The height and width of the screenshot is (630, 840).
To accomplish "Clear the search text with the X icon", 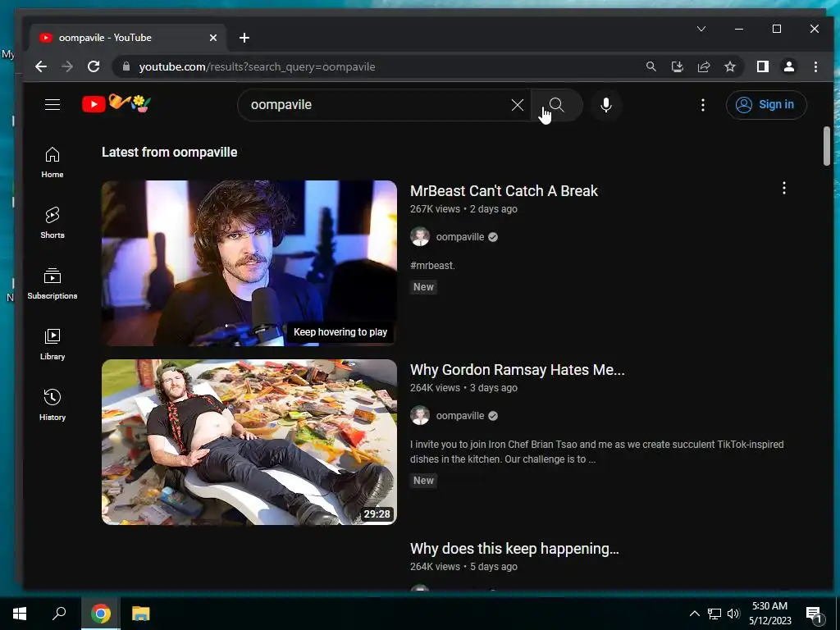I will [x=517, y=105].
